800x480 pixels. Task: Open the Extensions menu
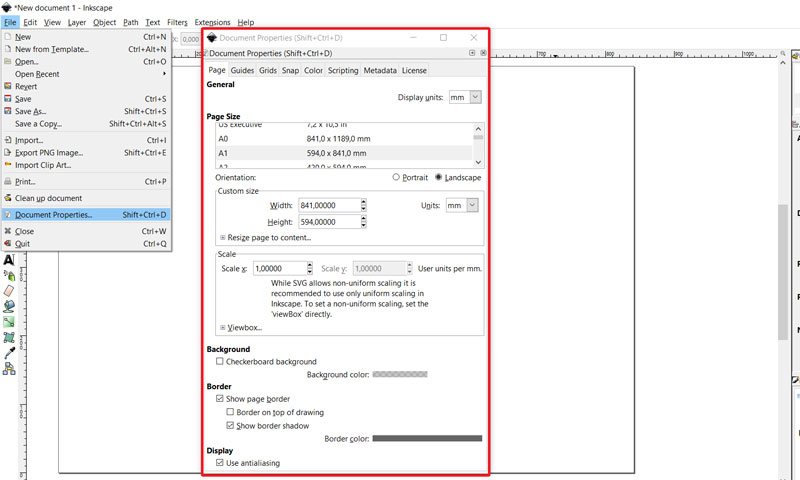(212, 22)
